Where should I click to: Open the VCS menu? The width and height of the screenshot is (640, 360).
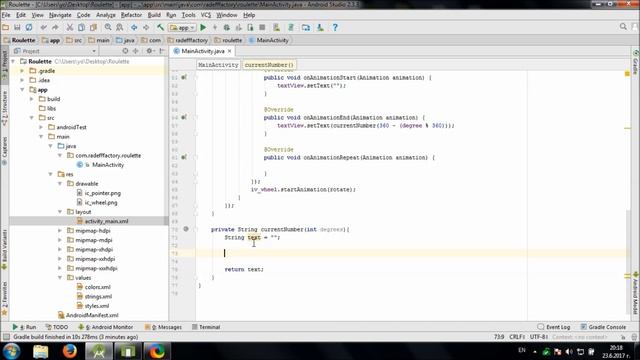pyautogui.click(x=206, y=15)
